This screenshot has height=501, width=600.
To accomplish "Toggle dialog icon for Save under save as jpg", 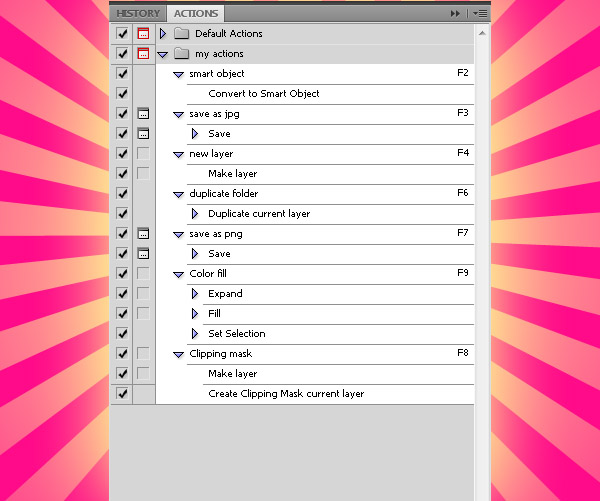I will (x=143, y=134).
